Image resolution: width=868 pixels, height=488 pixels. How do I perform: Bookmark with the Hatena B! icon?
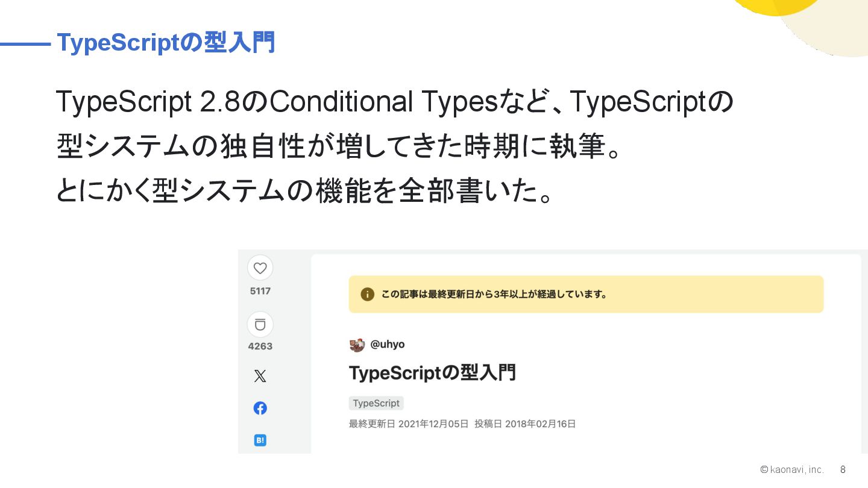[260, 440]
